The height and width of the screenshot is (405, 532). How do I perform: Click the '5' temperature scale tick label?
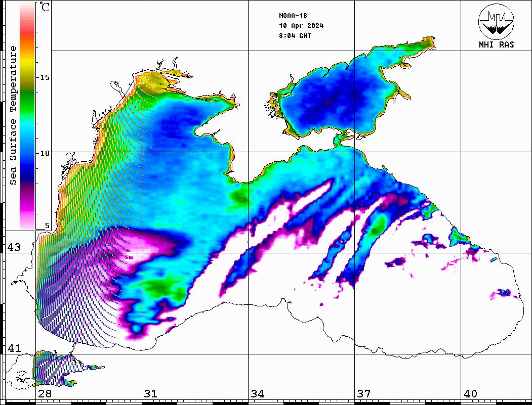[x=47, y=226]
